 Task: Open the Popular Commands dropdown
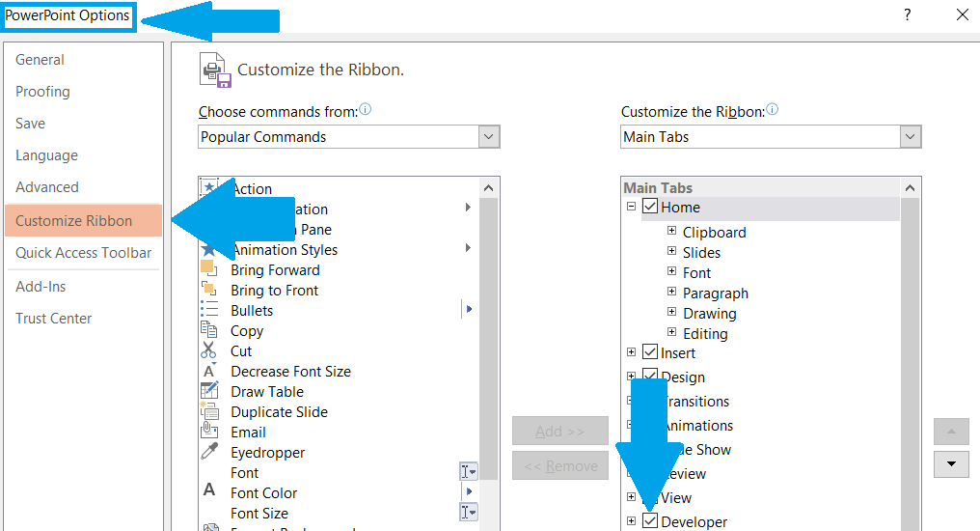489,137
